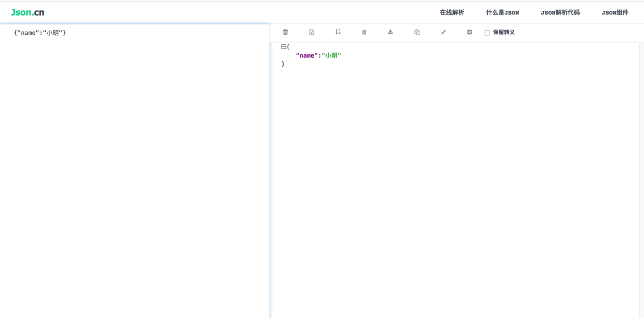Open 在线解析 page
Screen dimensions: 644x318
click(x=451, y=12)
